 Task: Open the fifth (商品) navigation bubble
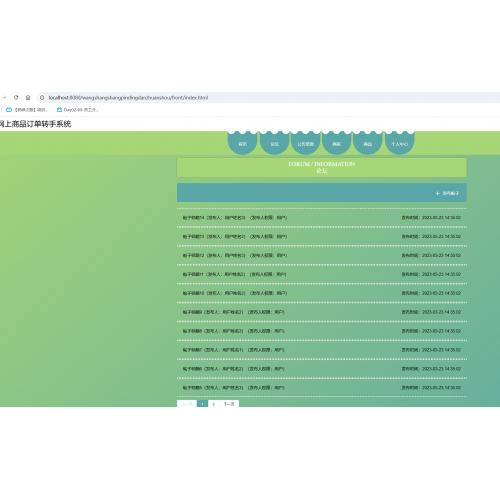tap(368, 143)
